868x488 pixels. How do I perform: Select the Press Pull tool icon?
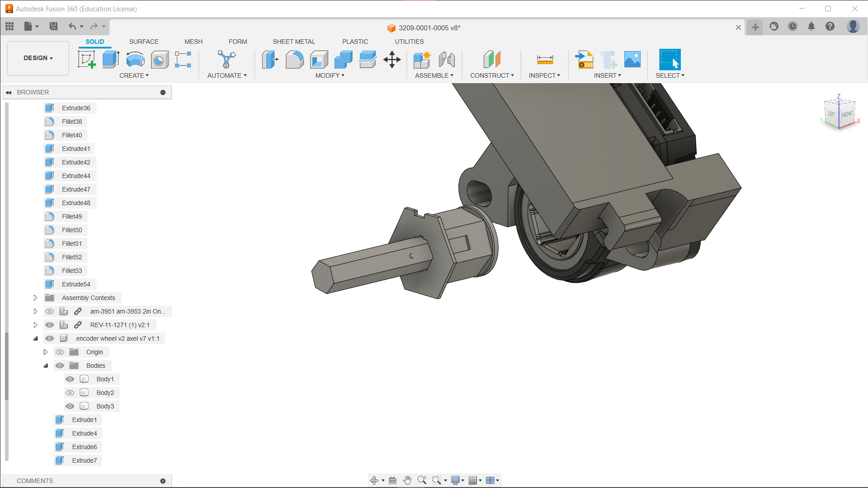click(x=270, y=59)
